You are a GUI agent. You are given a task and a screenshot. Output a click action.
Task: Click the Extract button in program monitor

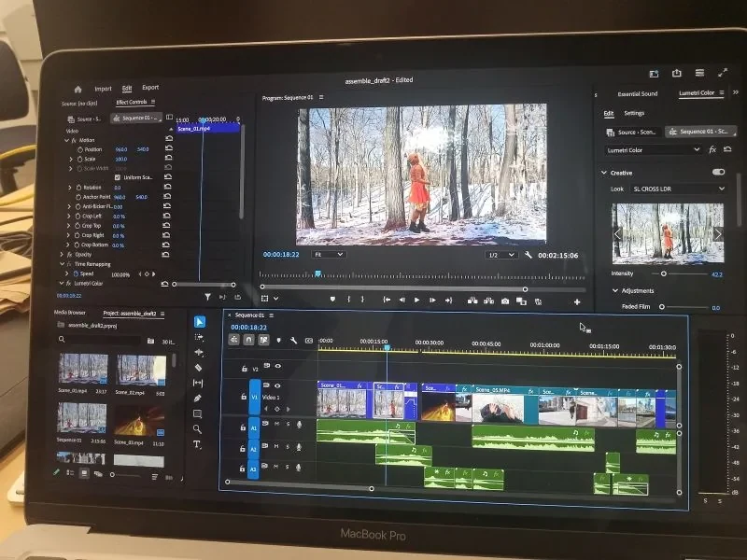(488, 301)
